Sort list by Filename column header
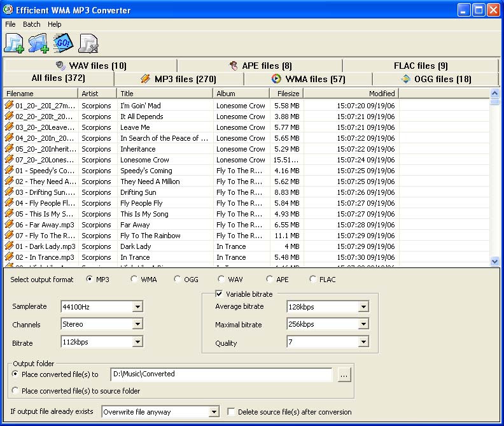Image resolution: width=504 pixels, height=426 pixels. [x=41, y=94]
